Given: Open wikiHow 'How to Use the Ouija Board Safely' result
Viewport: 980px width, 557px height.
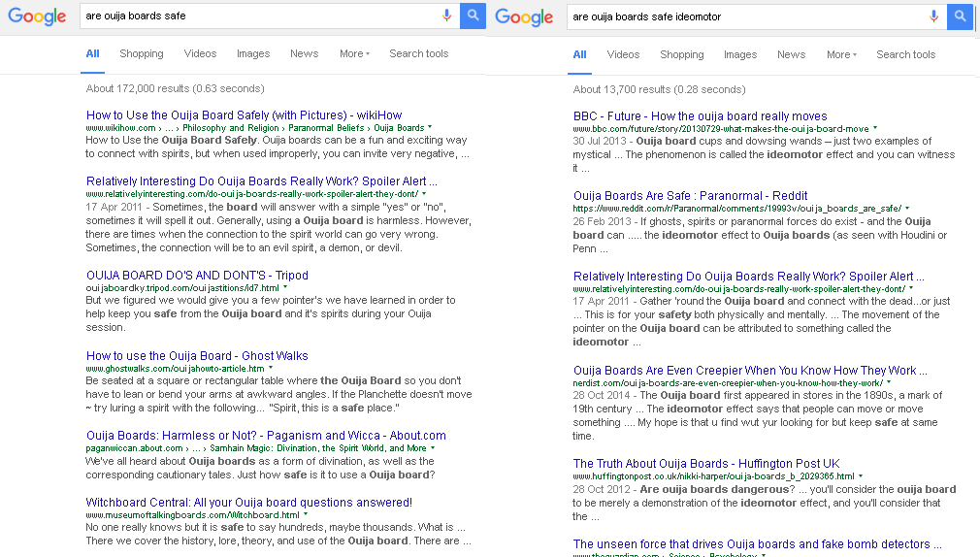Looking at the screenshot, I should coord(244,115).
